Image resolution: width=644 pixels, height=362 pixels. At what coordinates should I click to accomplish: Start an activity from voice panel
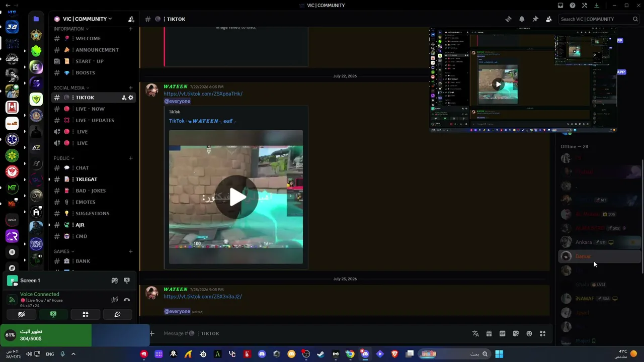pyautogui.click(x=86, y=314)
